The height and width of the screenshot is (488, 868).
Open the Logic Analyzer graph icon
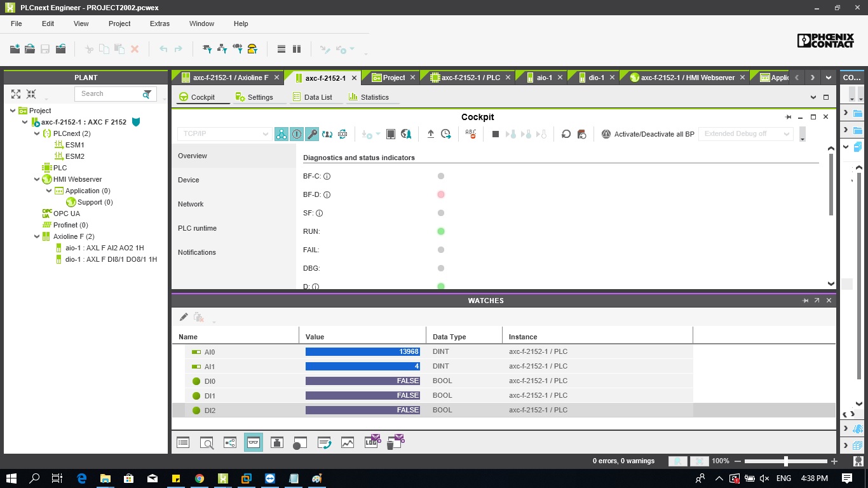point(347,442)
